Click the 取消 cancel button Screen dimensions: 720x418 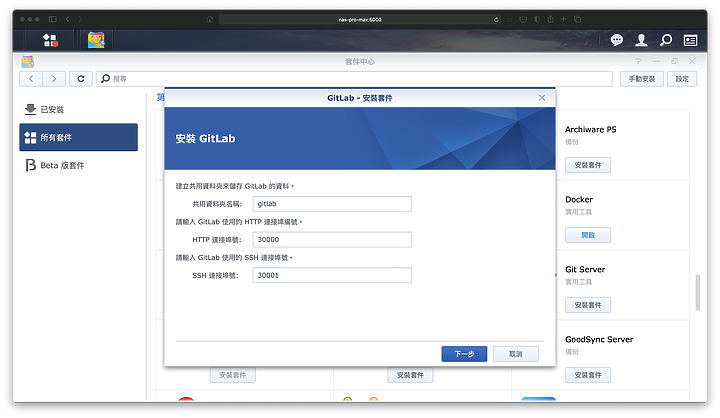tap(516, 354)
